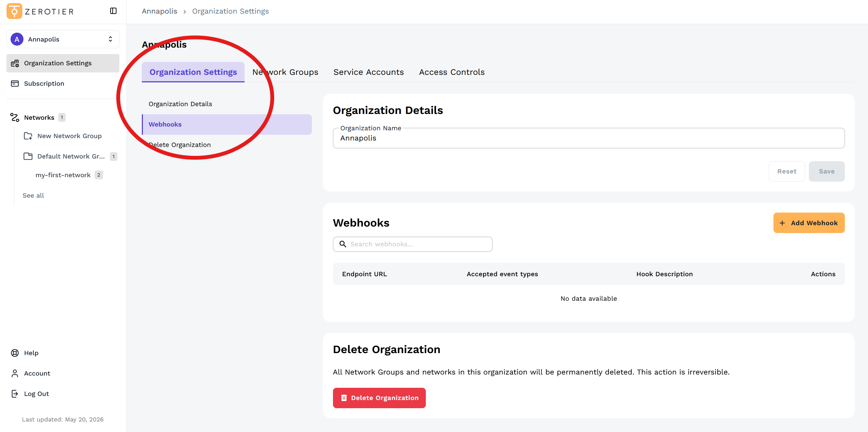Image resolution: width=868 pixels, height=432 pixels.
Task: Click the Networks route icon
Action: [15, 117]
